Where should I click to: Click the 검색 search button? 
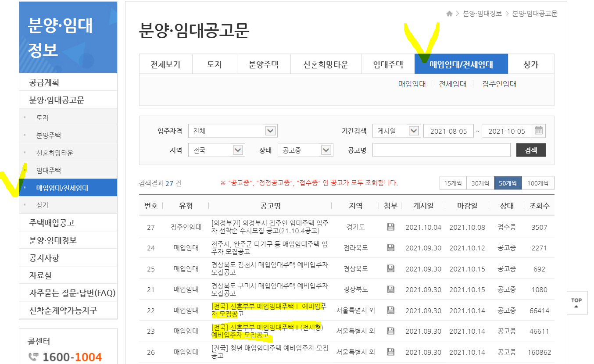pyautogui.click(x=531, y=150)
